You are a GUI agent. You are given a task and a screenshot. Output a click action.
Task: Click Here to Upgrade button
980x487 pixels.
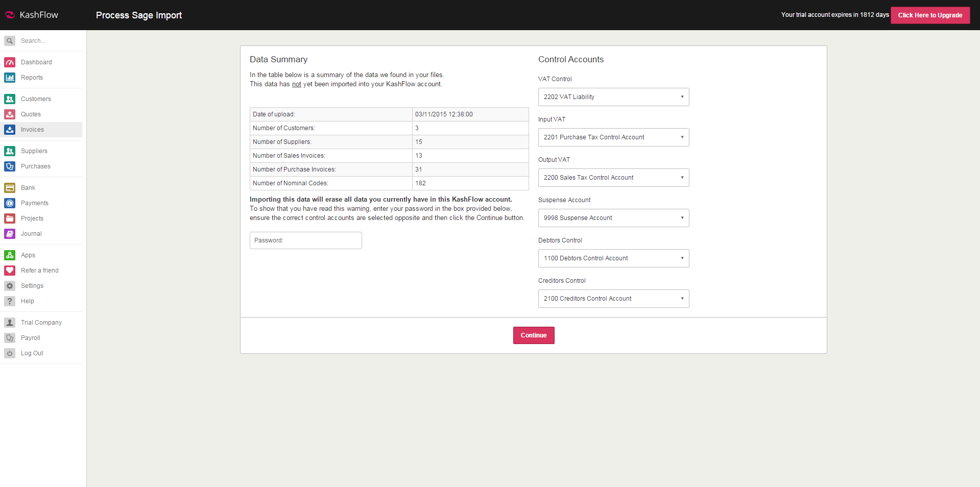click(x=930, y=15)
